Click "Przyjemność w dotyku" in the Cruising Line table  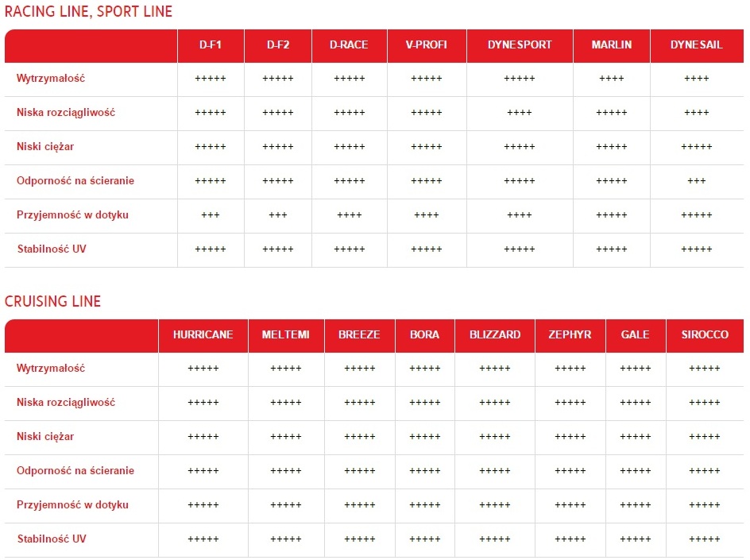pyautogui.click(x=73, y=504)
